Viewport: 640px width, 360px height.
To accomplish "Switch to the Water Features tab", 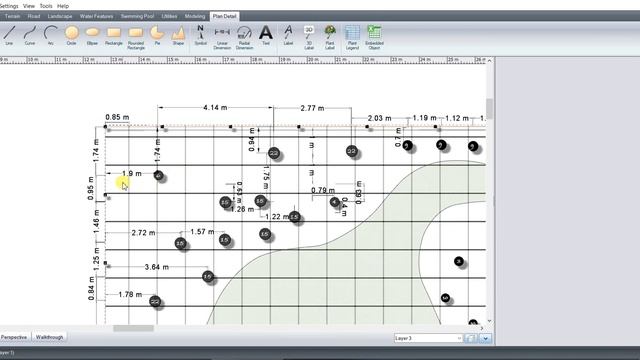I will click(x=96, y=16).
